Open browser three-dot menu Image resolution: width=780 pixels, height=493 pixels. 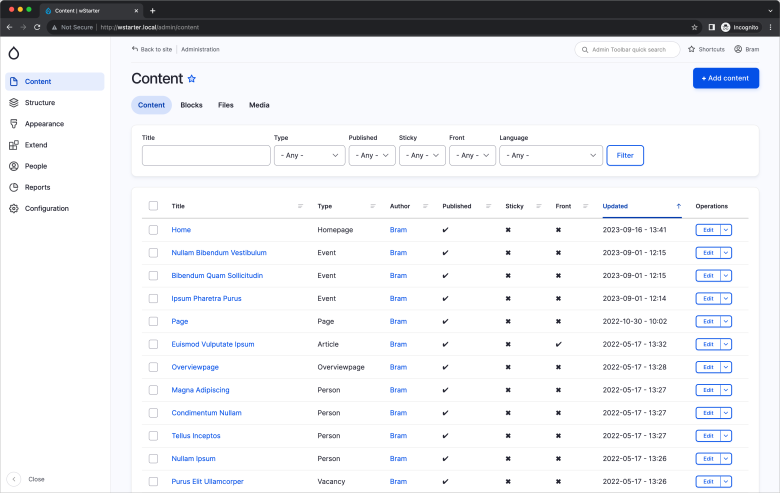coord(770,27)
